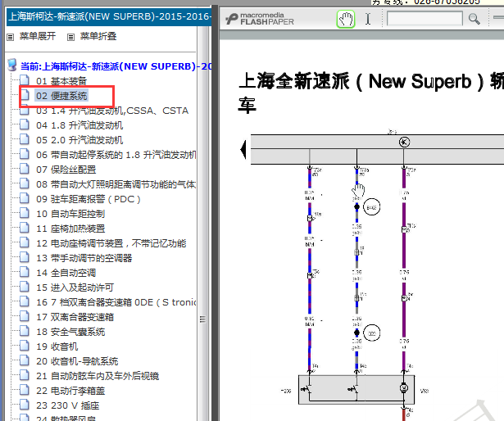Click page icon of 07 保险丝配置
504x421 pixels.
point(25,169)
